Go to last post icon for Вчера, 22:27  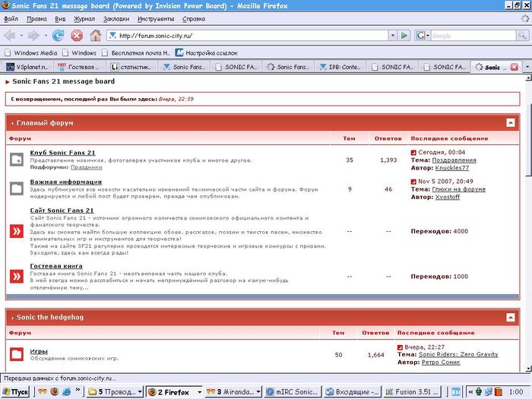coord(400,347)
